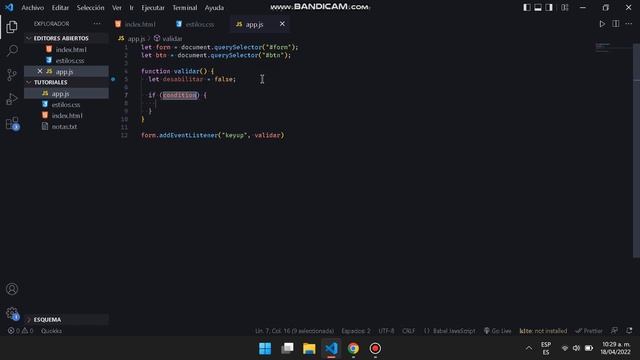Viewport: 640px width, 360px height.
Task: Open the Accounts menu icon
Action: click(x=12, y=289)
